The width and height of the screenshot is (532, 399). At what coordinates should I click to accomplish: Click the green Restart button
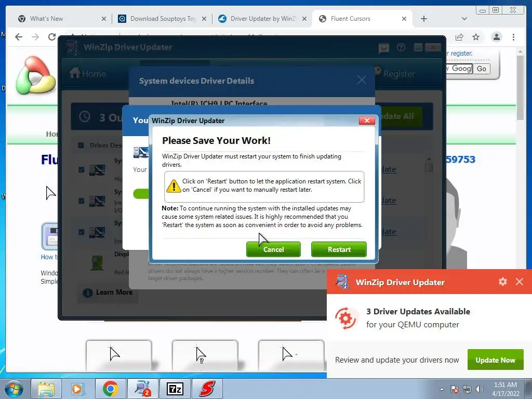(x=339, y=249)
